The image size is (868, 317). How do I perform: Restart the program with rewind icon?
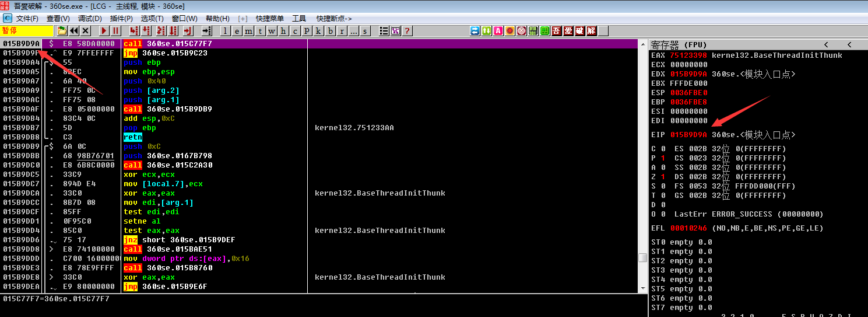[x=74, y=31]
